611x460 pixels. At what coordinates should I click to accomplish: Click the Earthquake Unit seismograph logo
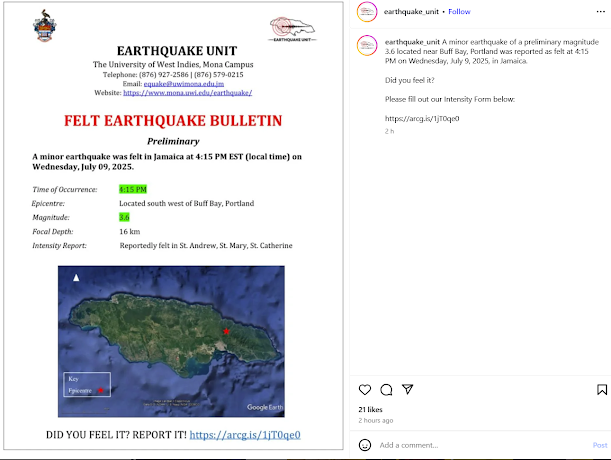tap(292, 29)
